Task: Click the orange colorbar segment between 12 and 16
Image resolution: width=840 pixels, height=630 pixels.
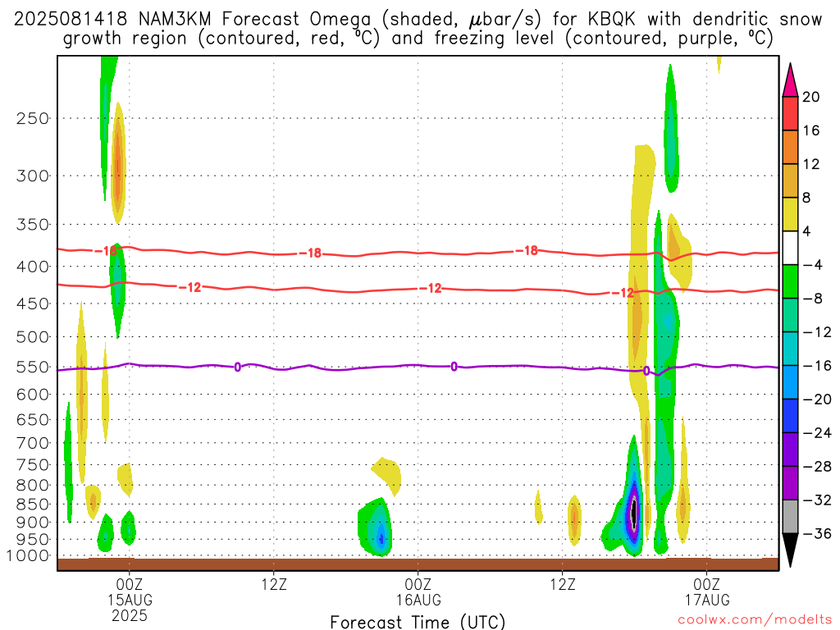Action: coord(790,148)
